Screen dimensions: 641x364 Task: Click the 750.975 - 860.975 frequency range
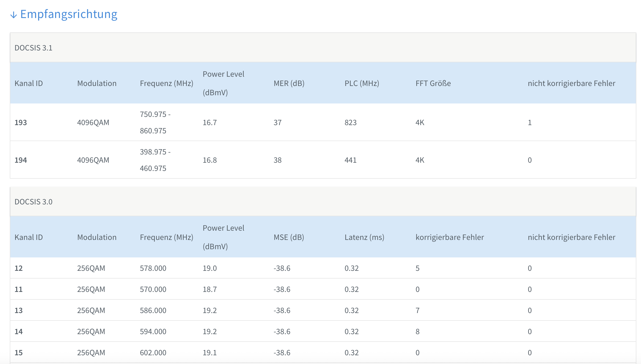coord(155,123)
